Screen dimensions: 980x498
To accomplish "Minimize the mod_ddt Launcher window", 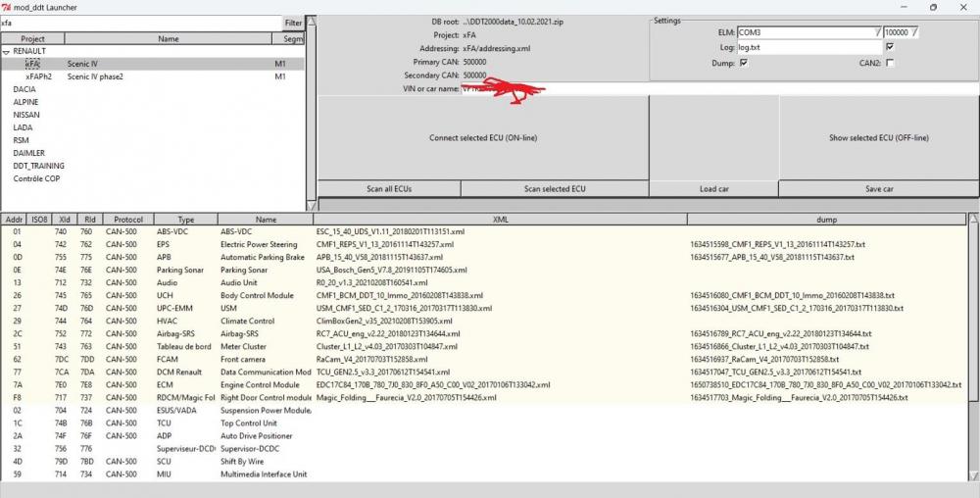I will 904,8.
